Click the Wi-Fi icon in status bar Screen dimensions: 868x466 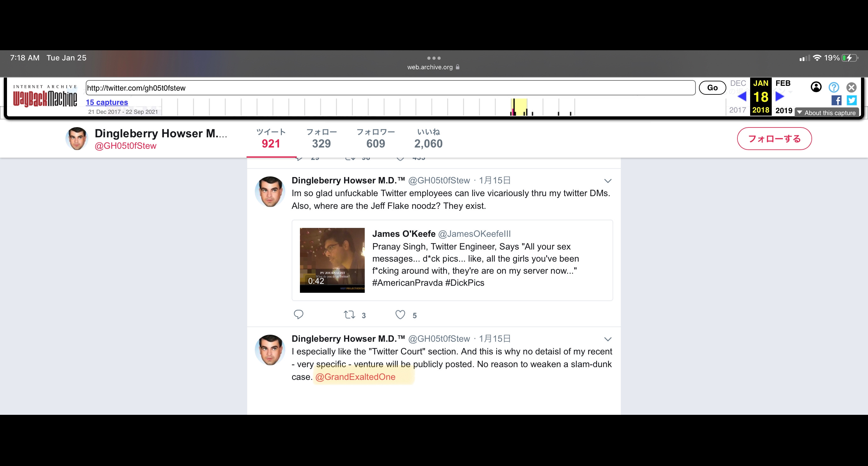tap(817, 58)
